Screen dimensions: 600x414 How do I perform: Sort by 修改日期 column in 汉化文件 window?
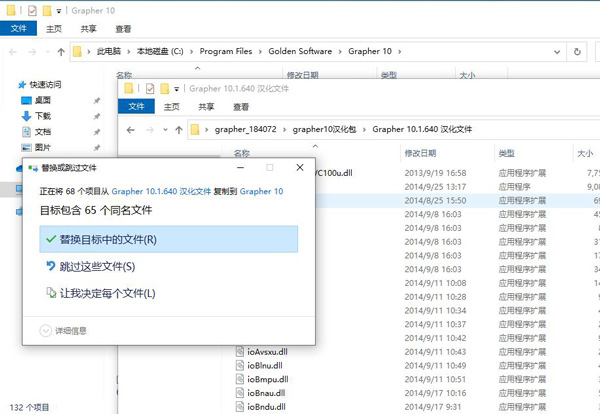[x=420, y=153]
